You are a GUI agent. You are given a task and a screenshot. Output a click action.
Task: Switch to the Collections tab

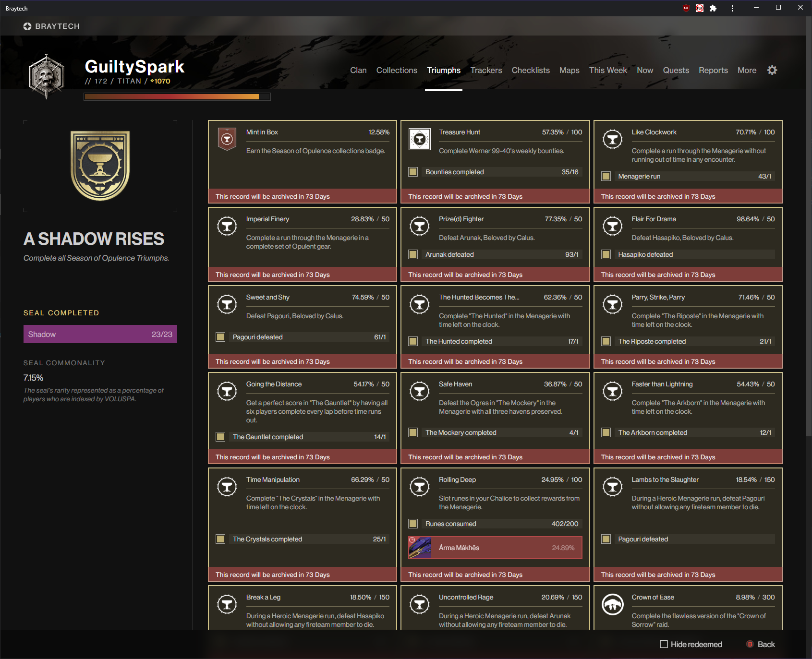point(397,70)
